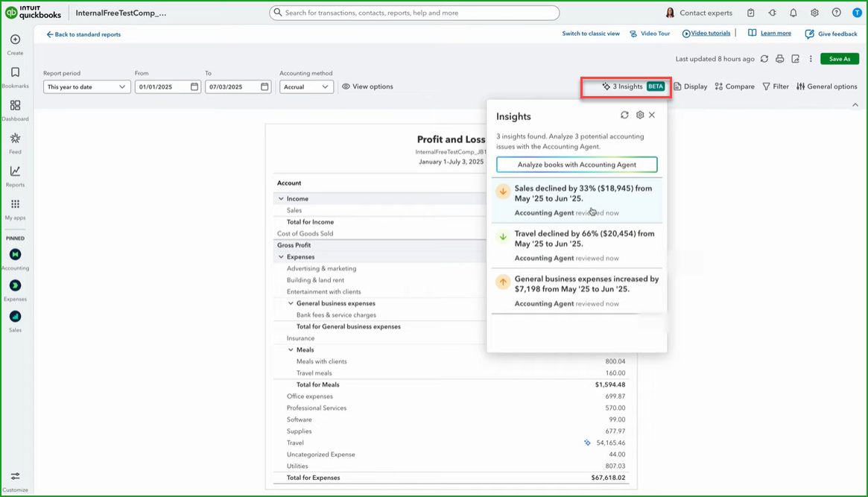
Task: Close the Insights panel
Action: click(652, 115)
